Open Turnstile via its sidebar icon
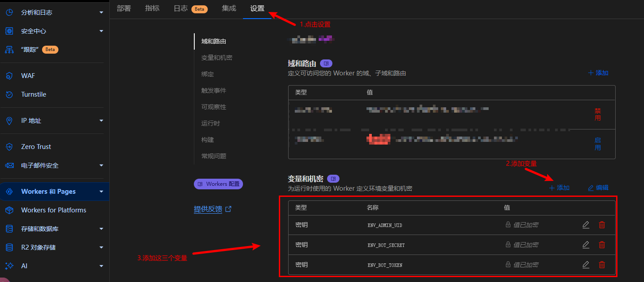644x282 pixels. click(x=9, y=94)
